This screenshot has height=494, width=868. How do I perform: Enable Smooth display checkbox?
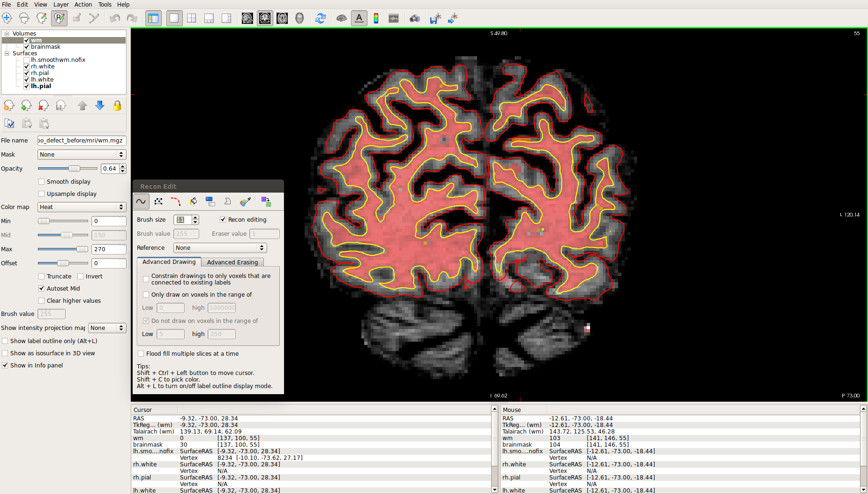point(42,182)
